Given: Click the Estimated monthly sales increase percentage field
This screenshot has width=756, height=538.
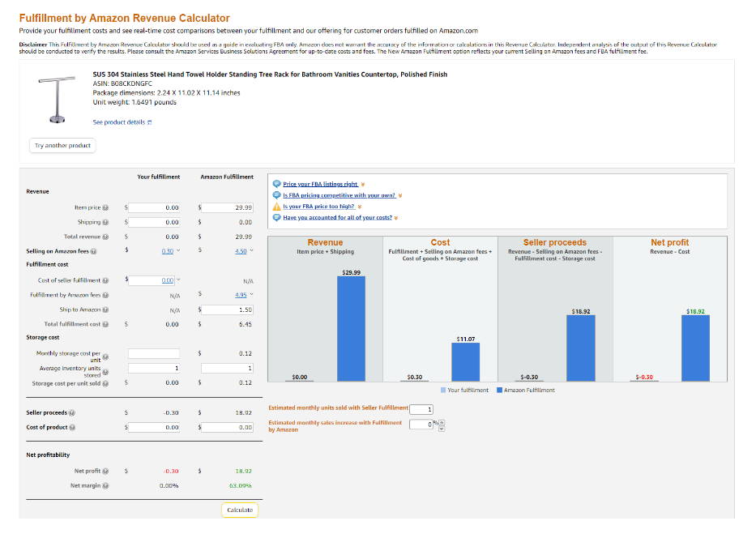Looking at the screenshot, I should pos(421,425).
